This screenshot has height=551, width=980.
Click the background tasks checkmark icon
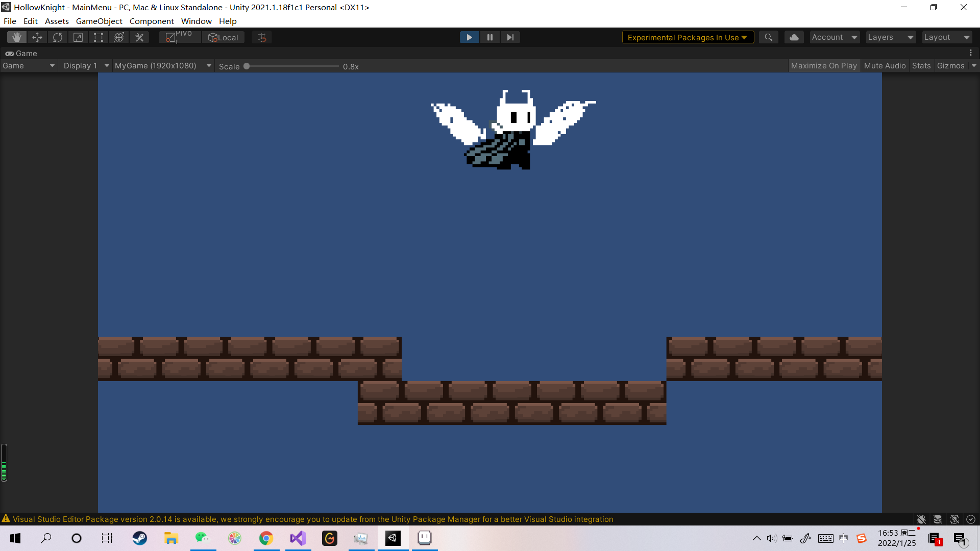point(971,519)
